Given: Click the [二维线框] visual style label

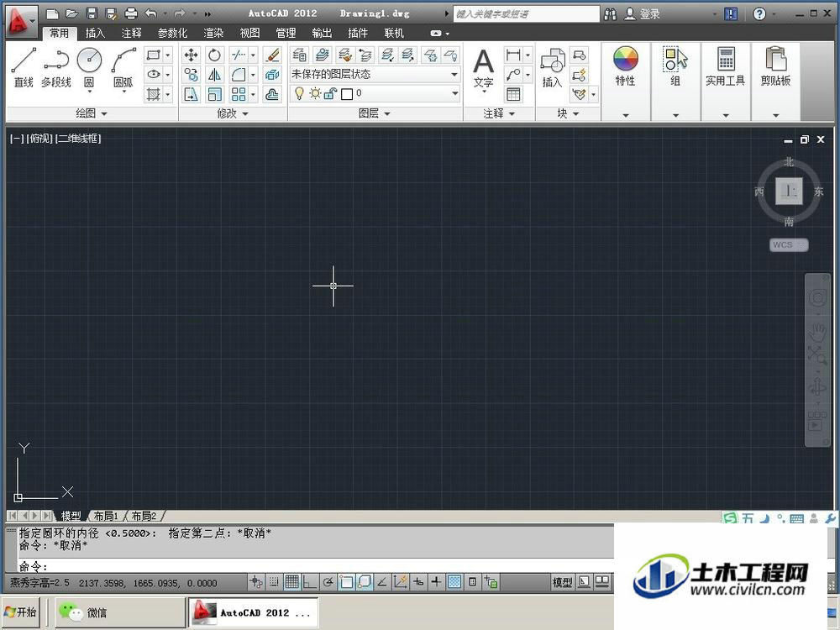Looking at the screenshot, I should 78,139.
